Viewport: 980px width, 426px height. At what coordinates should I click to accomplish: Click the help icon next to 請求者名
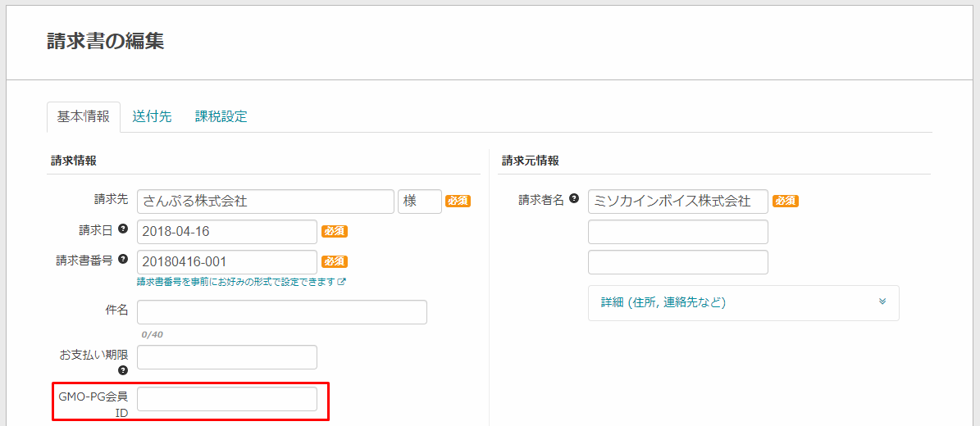574,198
